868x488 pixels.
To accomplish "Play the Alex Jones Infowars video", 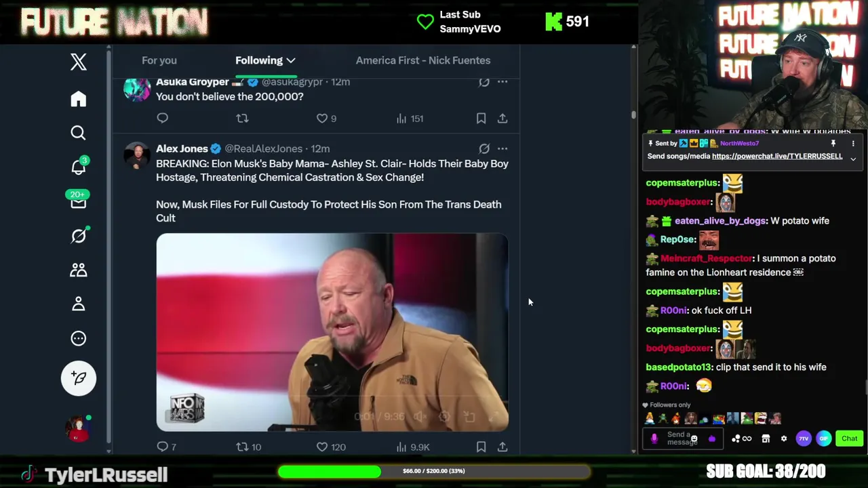I will pos(332,333).
